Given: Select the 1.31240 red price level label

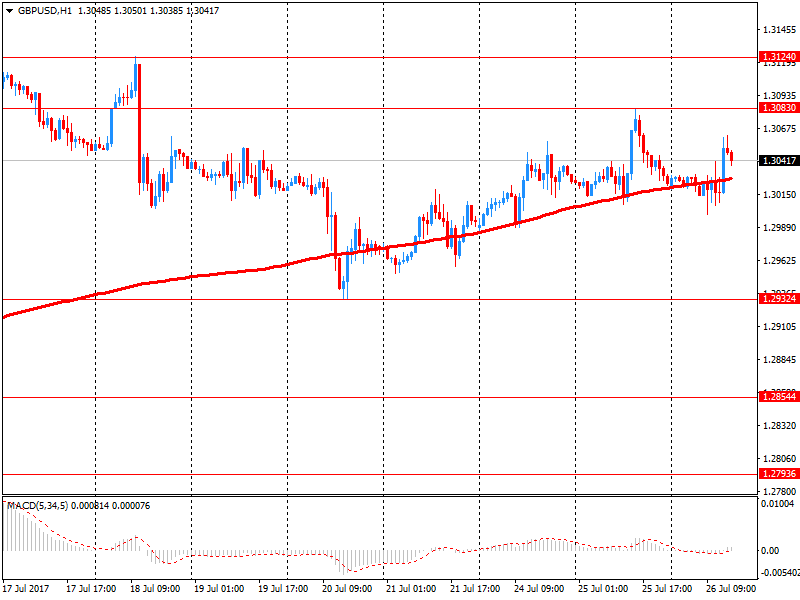Looking at the screenshot, I should point(779,57).
